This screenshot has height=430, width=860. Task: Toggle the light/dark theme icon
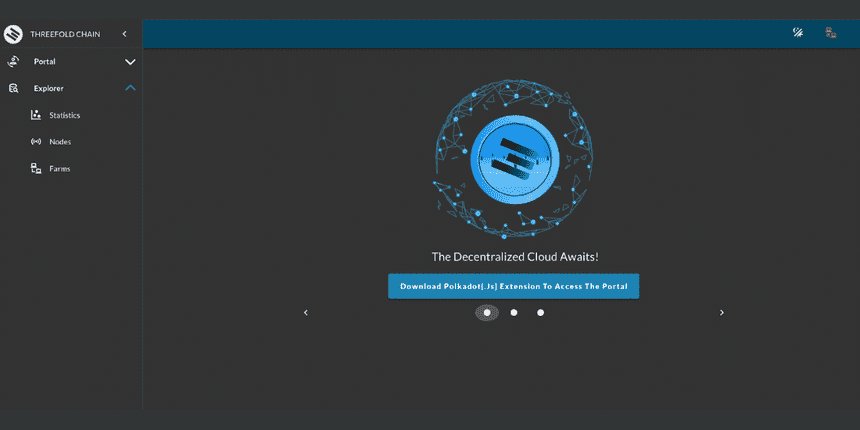pyautogui.click(x=798, y=32)
